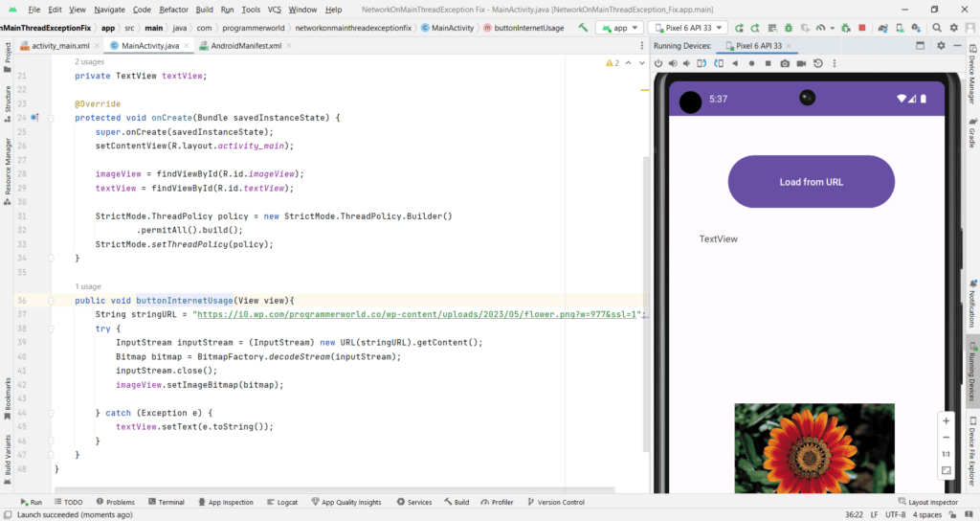This screenshot has width=980, height=521.
Task: Click the Debug app bug icon
Action: tap(789, 28)
